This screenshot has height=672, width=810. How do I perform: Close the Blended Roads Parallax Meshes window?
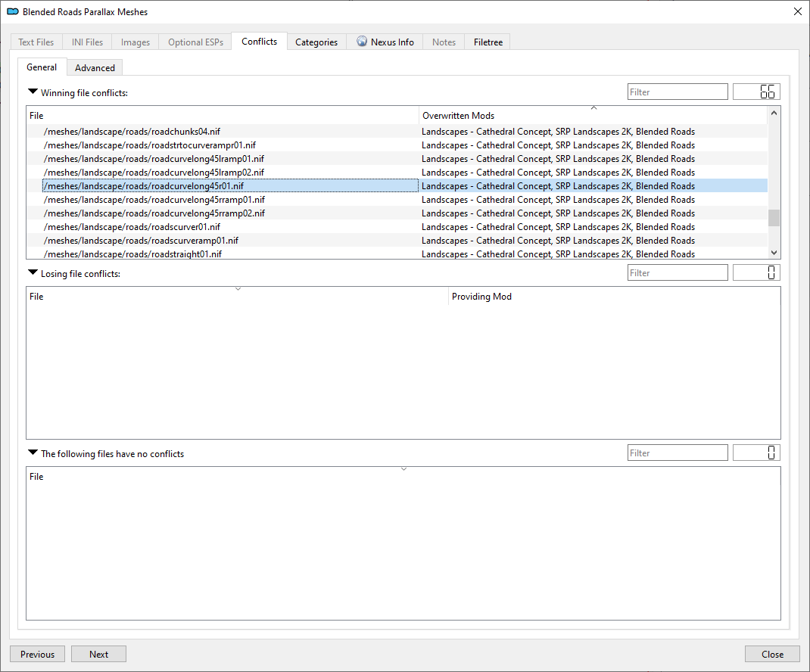click(x=798, y=11)
